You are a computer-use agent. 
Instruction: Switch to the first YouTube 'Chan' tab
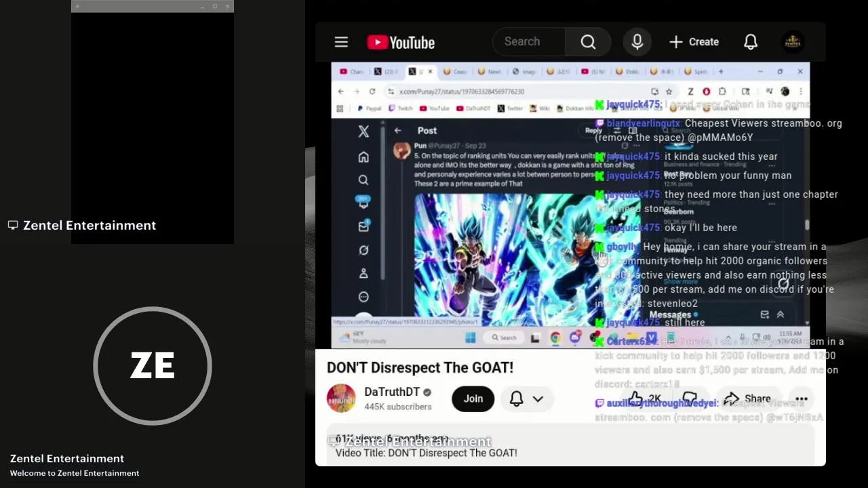(x=352, y=71)
